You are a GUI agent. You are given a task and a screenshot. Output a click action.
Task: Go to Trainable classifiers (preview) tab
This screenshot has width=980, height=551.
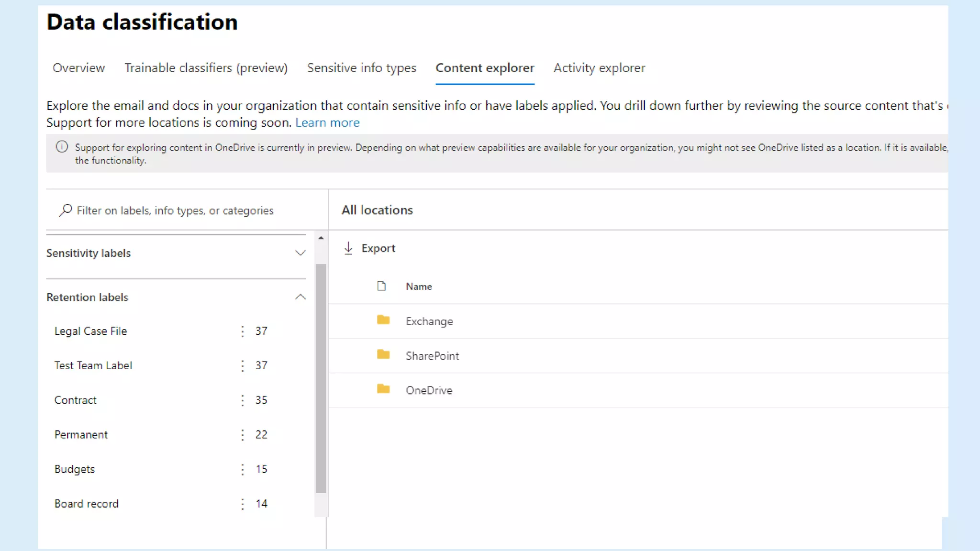pos(206,68)
